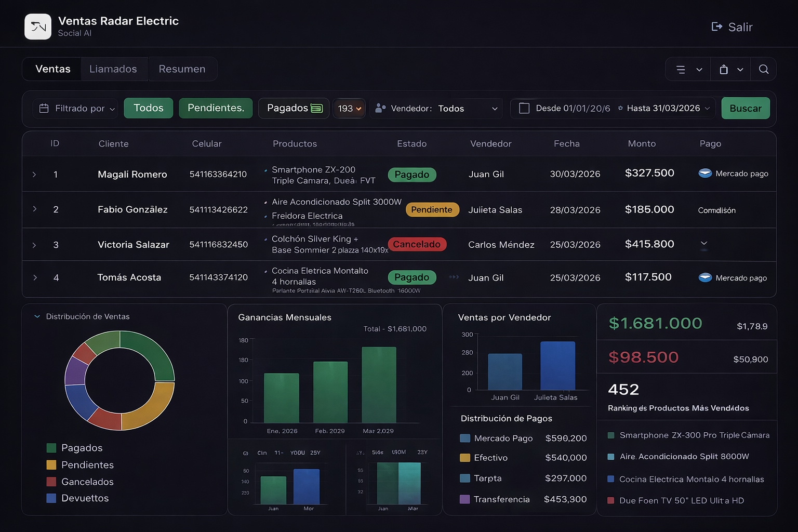Click the Vendedor people icon
The height and width of the screenshot is (532, 798).
click(x=380, y=109)
